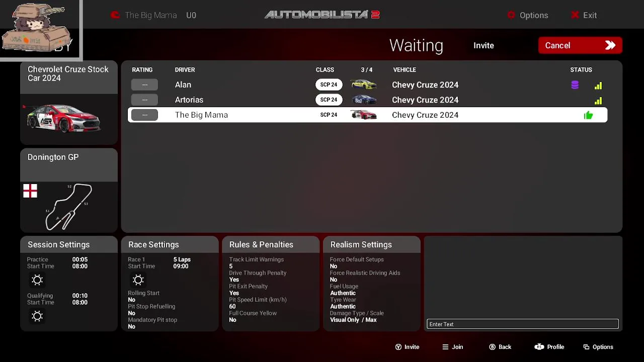
Task: Click The Big Mama's red car livery icon
Action: coord(363,115)
